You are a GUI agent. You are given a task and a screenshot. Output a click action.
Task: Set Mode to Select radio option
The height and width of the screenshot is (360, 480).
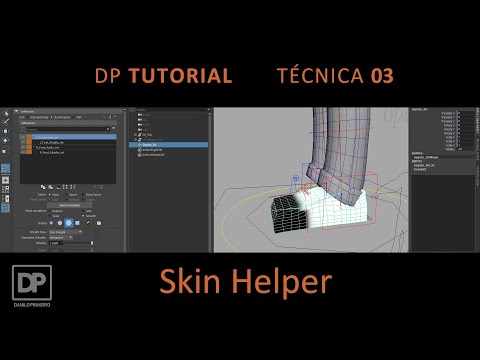[66, 195]
